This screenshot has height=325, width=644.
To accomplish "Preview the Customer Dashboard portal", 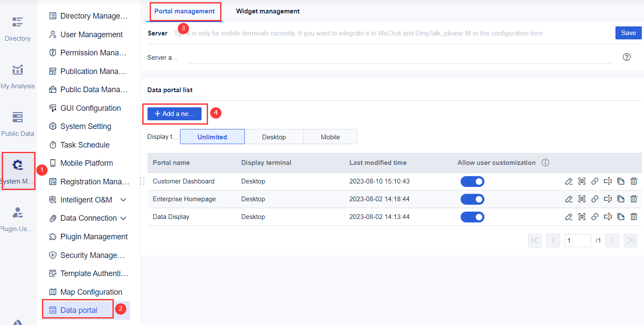I will click(x=582, y=181).
